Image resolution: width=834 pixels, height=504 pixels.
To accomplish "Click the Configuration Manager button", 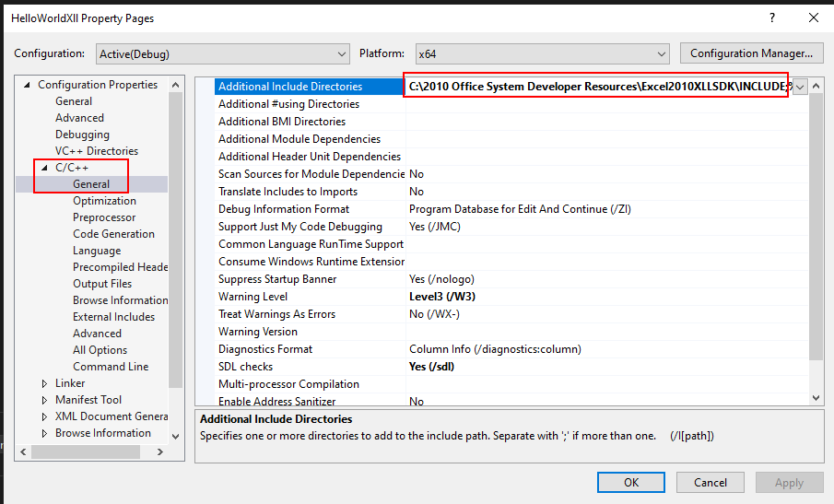I will coord(751,53).
